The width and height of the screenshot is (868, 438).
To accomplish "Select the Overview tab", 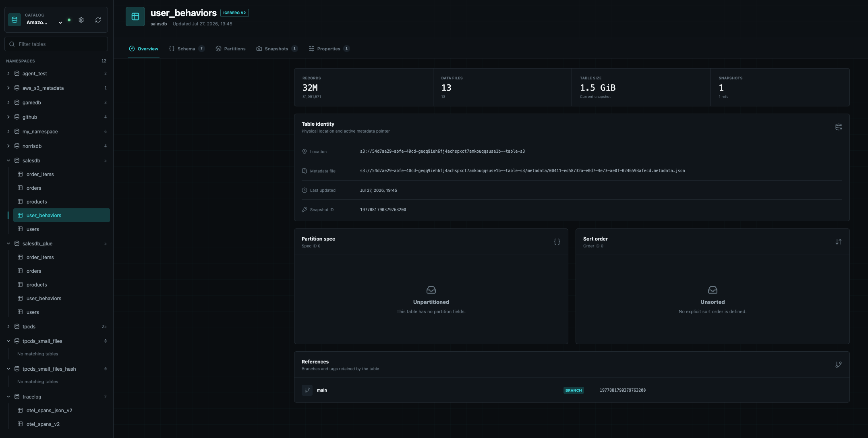I will point(143,49).
